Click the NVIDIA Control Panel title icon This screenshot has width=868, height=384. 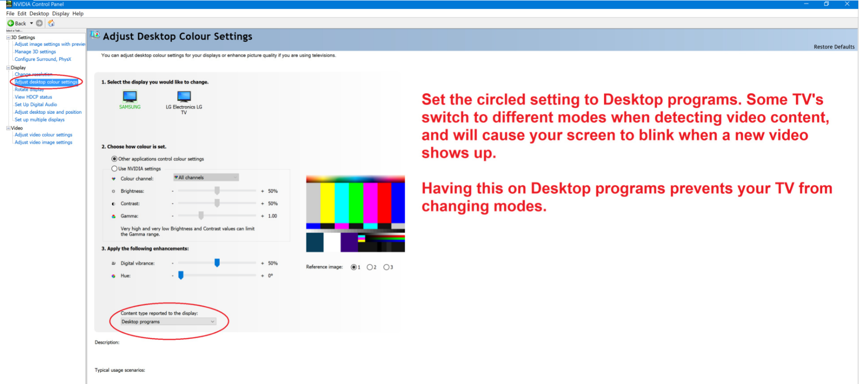pyautogui.click(x=9, y=4)
